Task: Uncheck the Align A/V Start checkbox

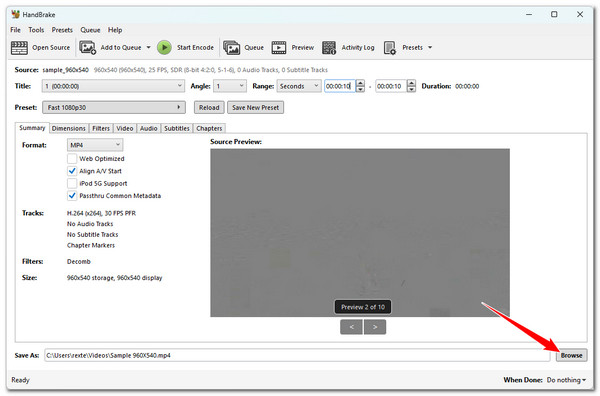Action: tap(72, 171)
